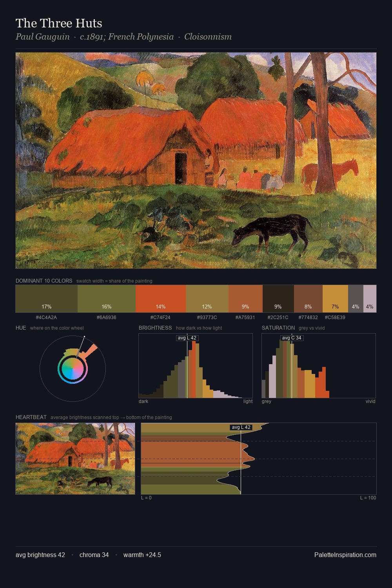Click the 'avg L 42' marker in the heartbeat chart
This screenshot has height=588, width=392.
click(241, 427)
